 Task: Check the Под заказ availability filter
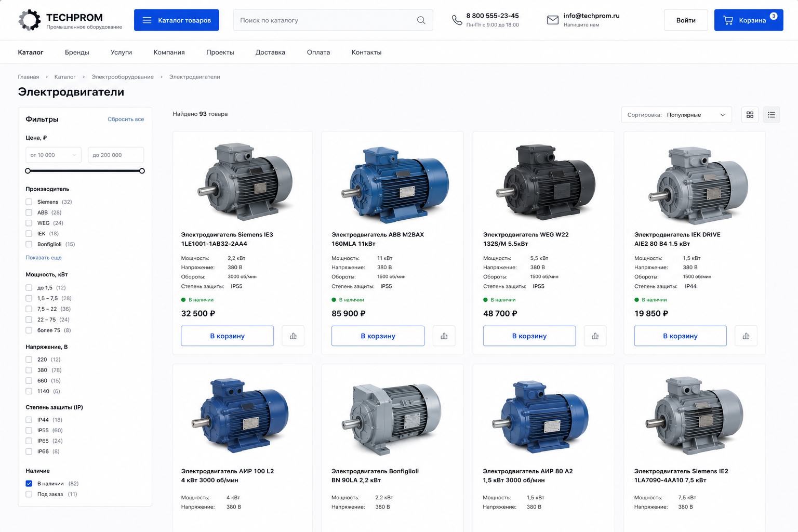[x=29, y=495]
